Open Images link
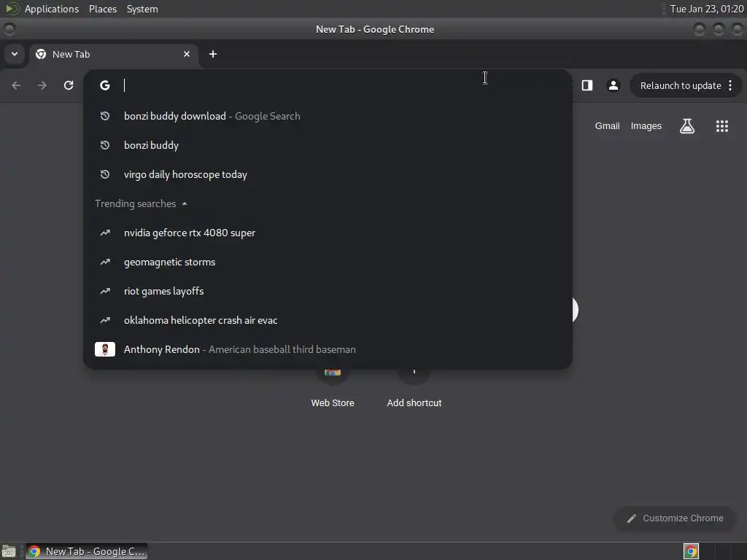The height and width of the screenshot is (560, 747). (646, 126)
